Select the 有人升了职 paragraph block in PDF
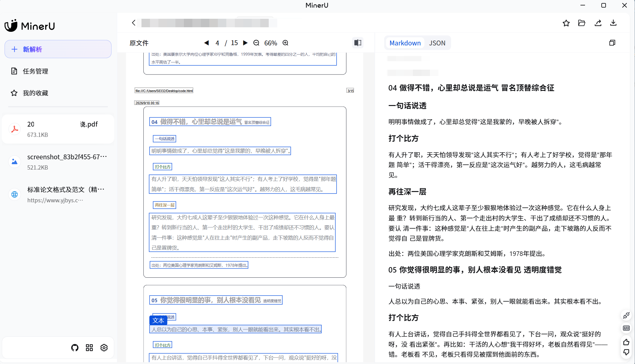The image size is (635, 364). pyautogui.click(x=243, y=184)
